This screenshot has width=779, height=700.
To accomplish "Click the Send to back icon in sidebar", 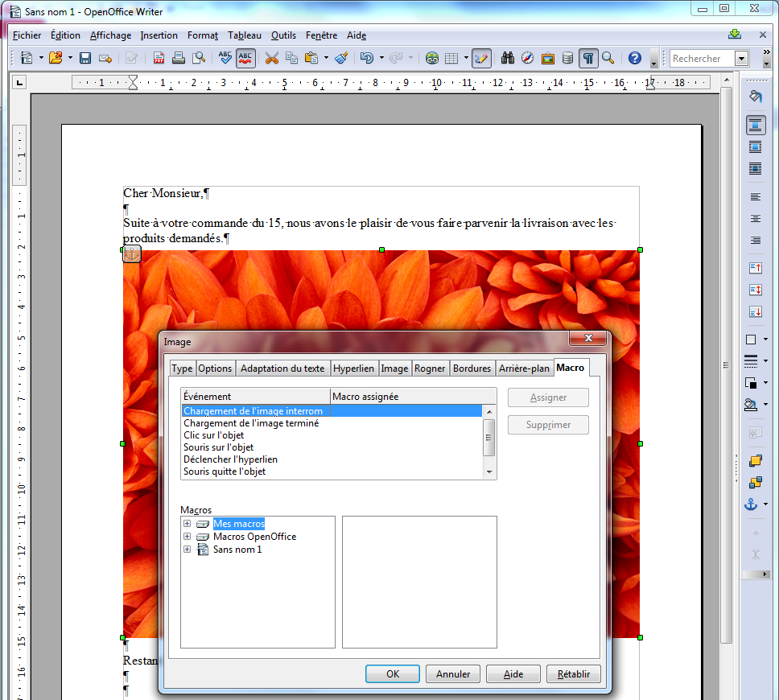I will [x=755, y=483].
